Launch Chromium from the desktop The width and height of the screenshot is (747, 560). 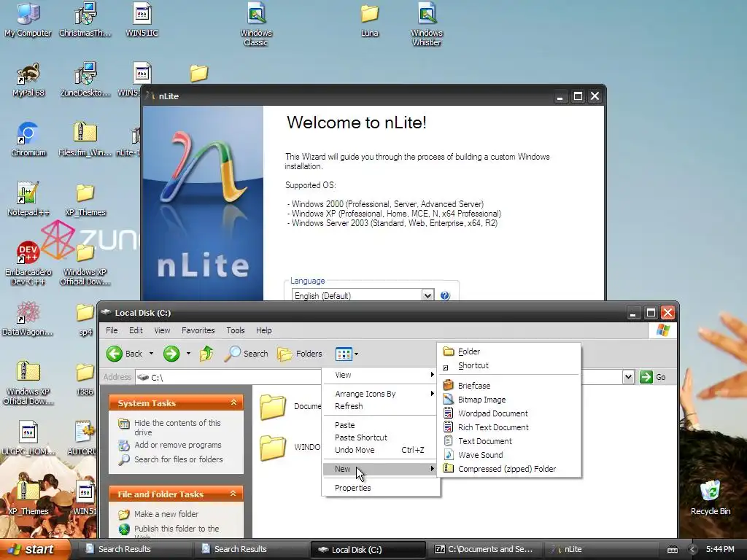point(28,139)
